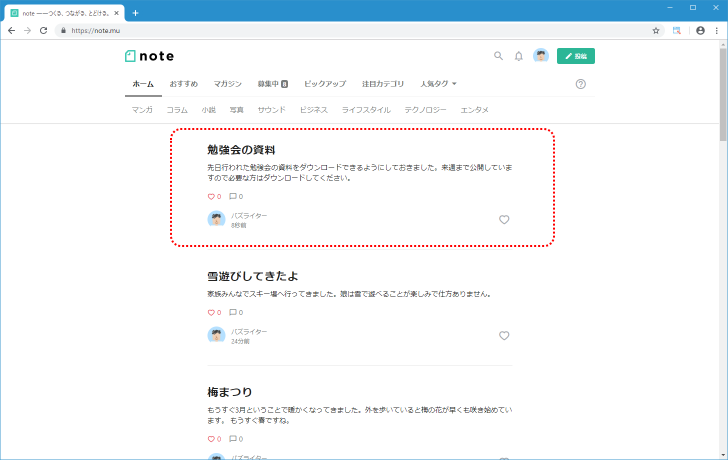The height and width of the screenshot is (460, 728).
Task: Open the 注目カテゴリ tab
Action: [383, 84]
